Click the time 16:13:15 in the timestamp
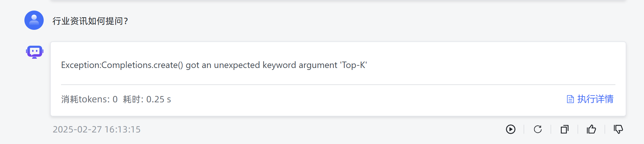The width and height of the screenshot is (644, 144). click(123, 129)
